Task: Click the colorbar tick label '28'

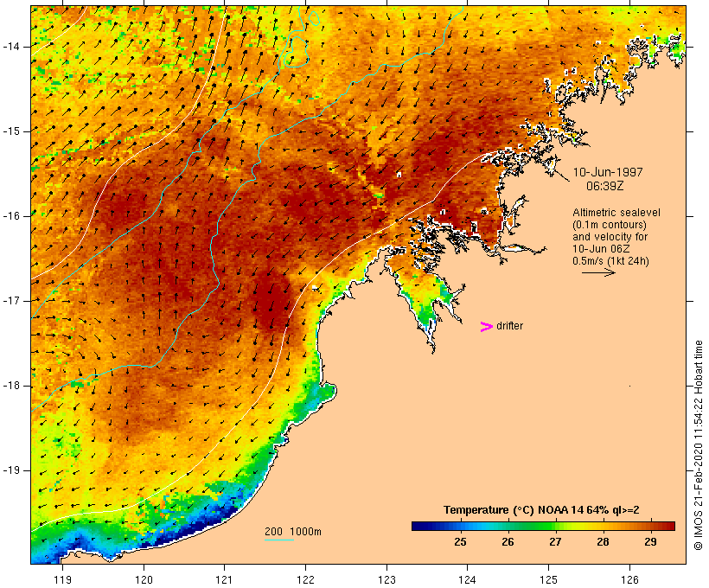Action: 603,542
